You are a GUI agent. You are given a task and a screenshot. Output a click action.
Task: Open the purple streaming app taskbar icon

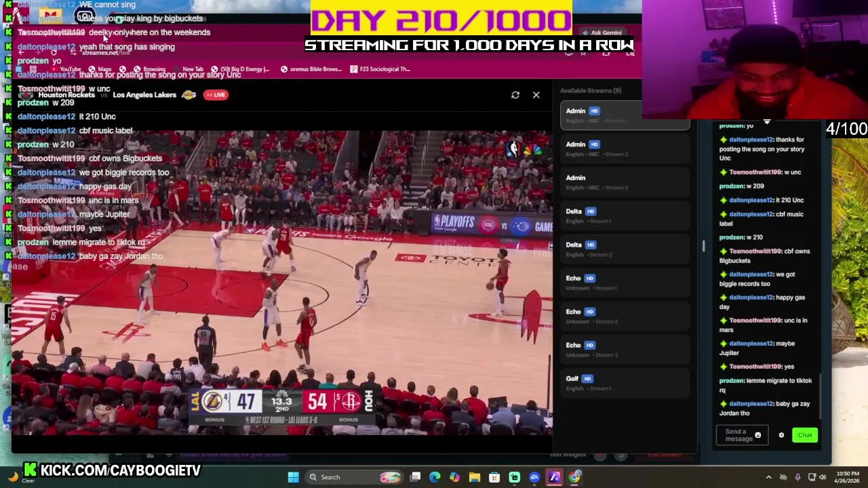pyautogui.click(x=555, y=477)
